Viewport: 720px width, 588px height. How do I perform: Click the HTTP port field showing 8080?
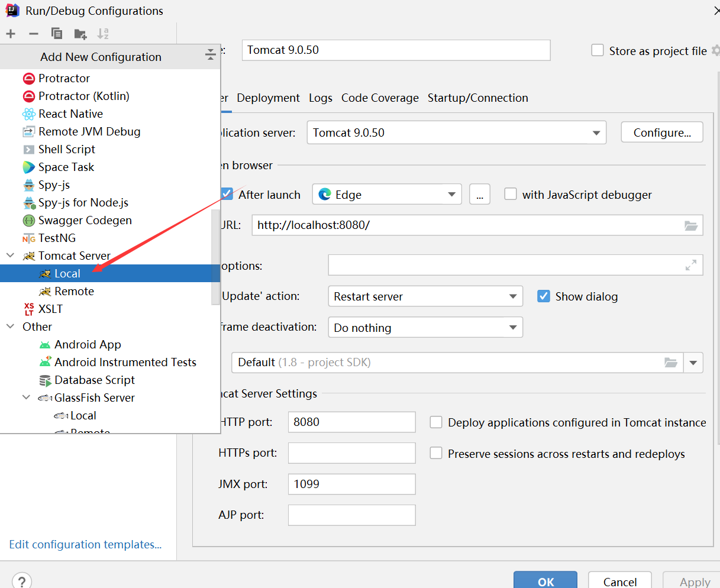351,422
